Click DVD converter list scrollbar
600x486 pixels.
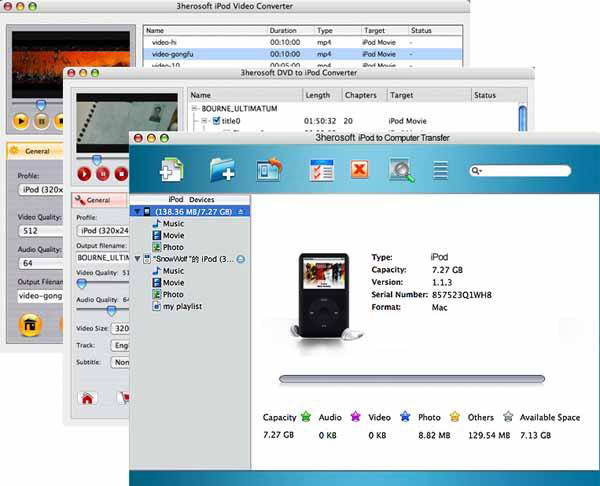(x=522, y=118)
